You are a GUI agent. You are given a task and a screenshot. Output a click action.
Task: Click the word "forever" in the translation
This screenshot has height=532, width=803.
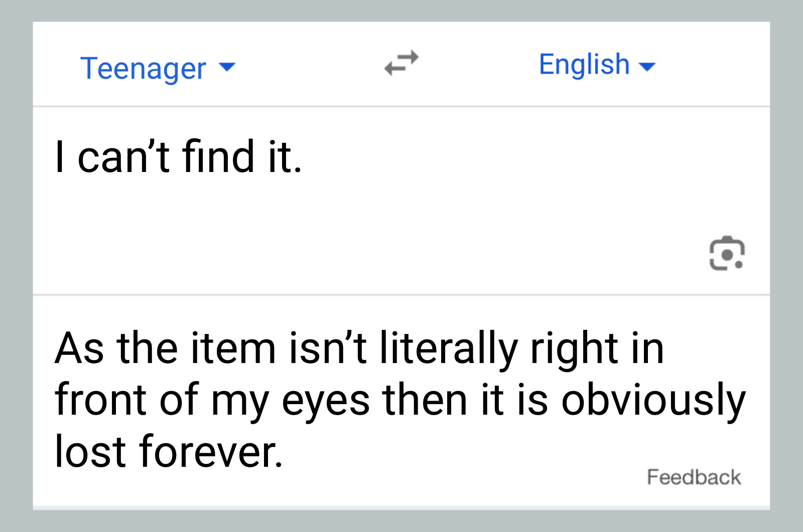coord(211,451)
